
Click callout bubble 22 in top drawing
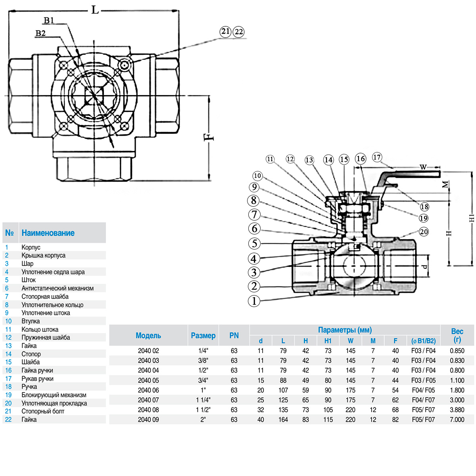tap(239, 32)
